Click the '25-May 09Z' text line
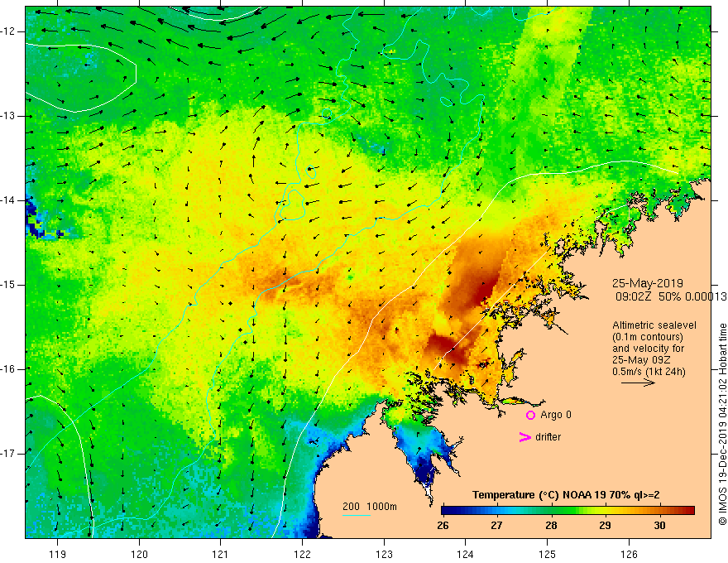The width and height of the screenshot is (728, 563). [641, 360]
